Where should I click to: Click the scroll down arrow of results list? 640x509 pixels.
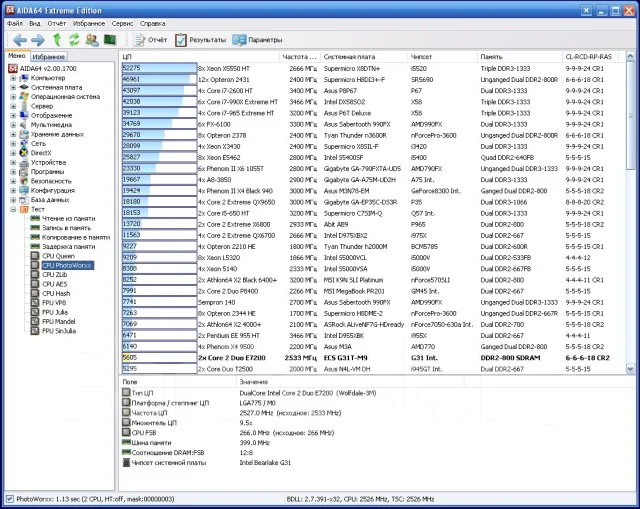coord(631,369)
